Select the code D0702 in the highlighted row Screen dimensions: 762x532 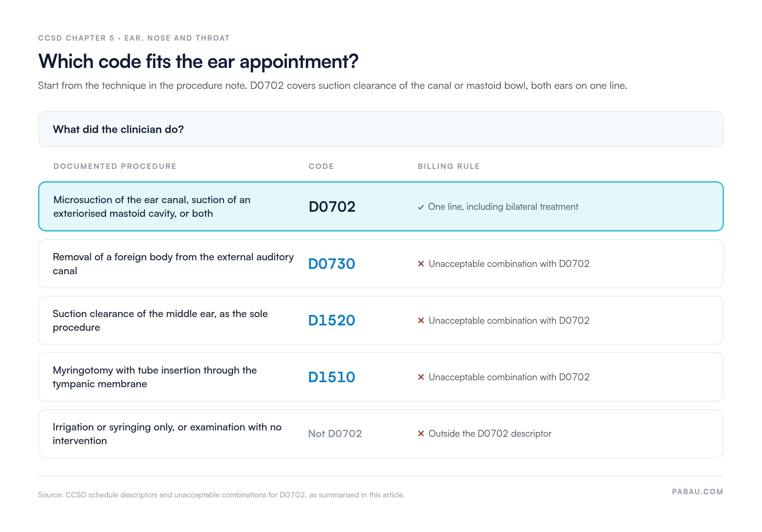332,206
